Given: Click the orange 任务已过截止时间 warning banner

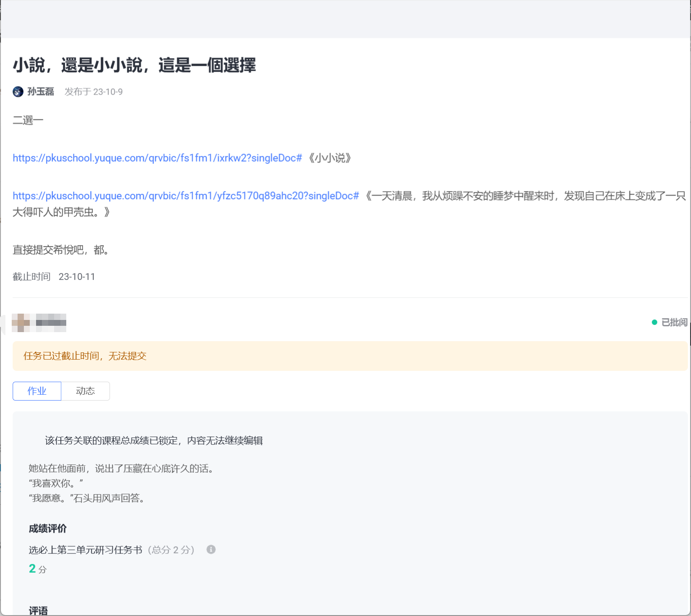Looking at the screenshot, I should point(349,356).
